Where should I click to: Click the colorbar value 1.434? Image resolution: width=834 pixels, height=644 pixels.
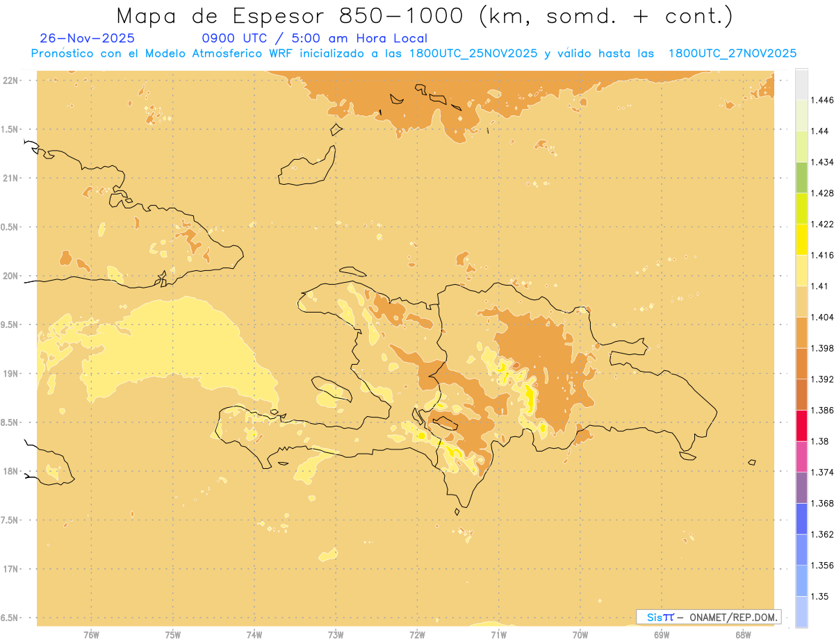point(824,163)
